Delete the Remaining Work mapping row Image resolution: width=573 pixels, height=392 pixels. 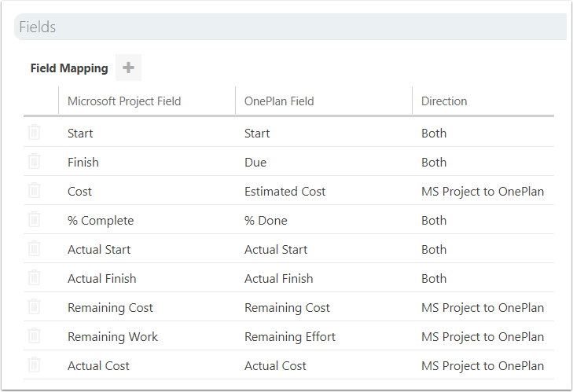point(34,335)
